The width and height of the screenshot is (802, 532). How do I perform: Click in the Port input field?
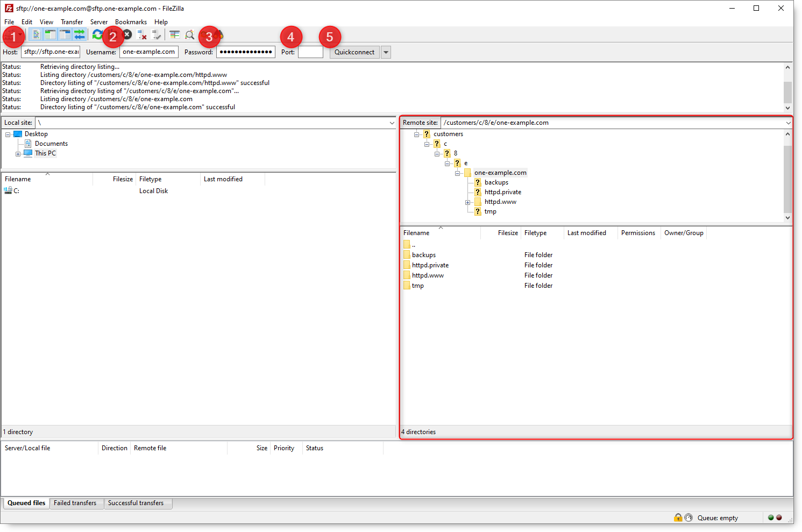(x=310, y=52)
